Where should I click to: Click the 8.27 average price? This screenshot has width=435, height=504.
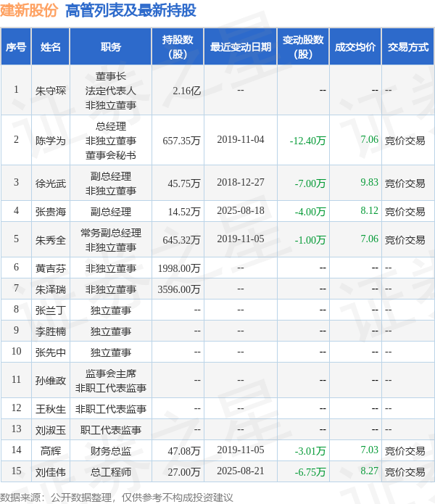[x=370, y=471]
